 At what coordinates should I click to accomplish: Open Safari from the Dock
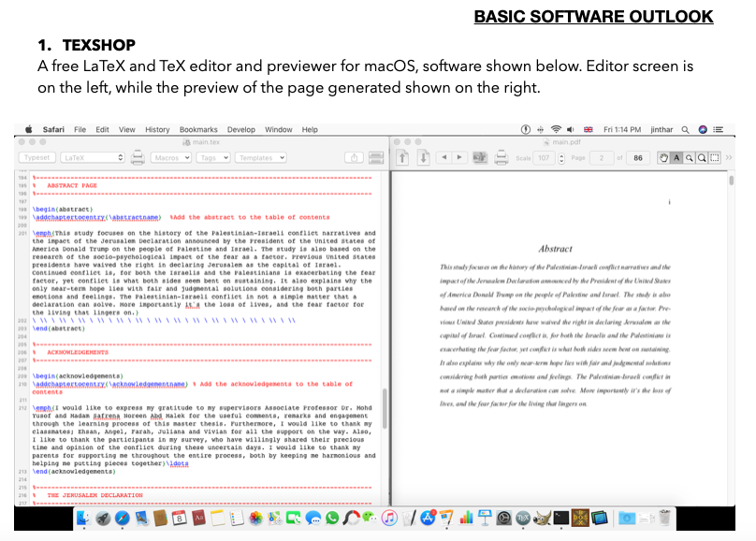pyautogui.click(x=122, y=519)
